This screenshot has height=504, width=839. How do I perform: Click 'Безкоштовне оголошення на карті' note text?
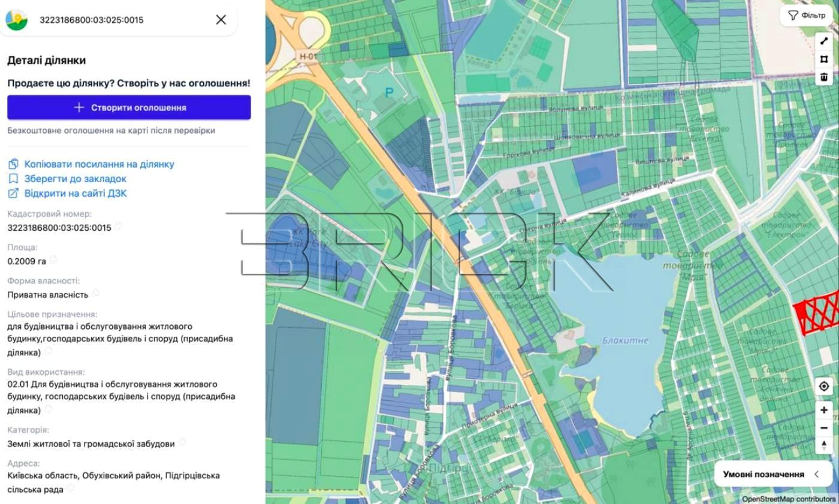tap(111, 130)
